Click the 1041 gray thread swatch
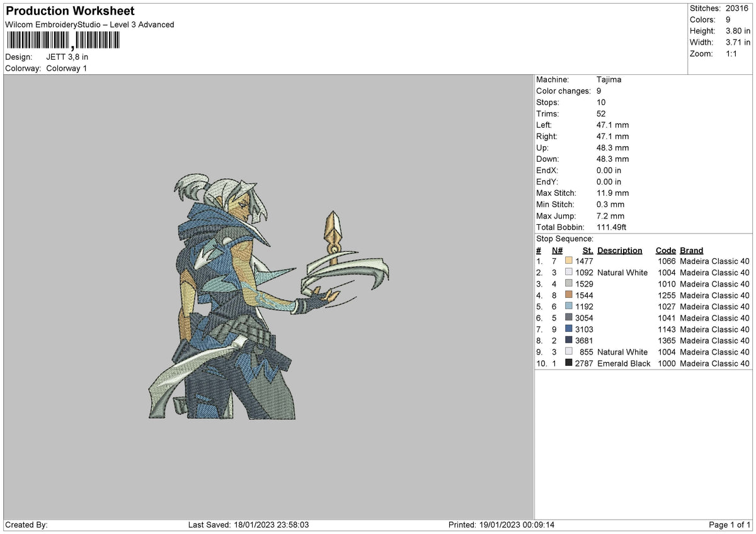This screenshot has height=534, width=756. [569, 318]
